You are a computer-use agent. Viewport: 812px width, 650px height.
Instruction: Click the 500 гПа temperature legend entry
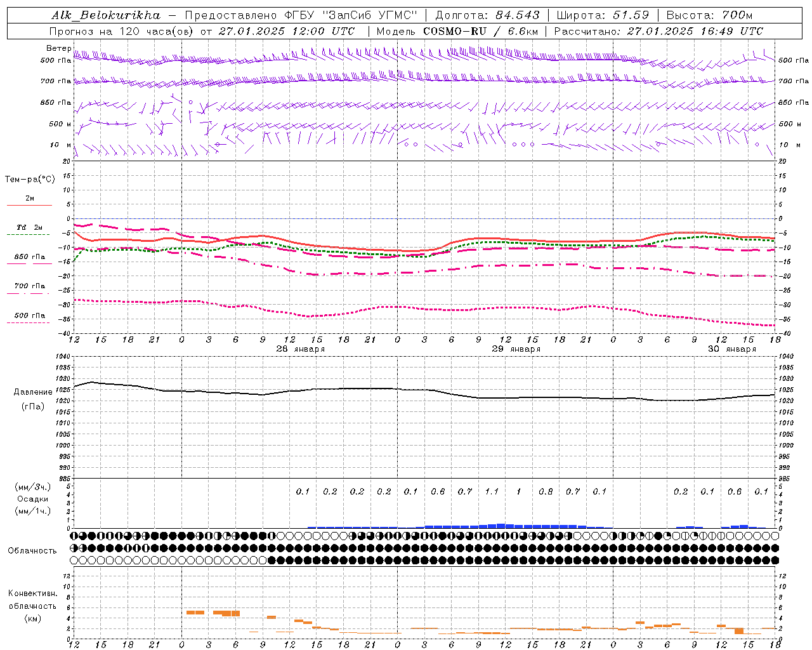click(x=30, y=315)
